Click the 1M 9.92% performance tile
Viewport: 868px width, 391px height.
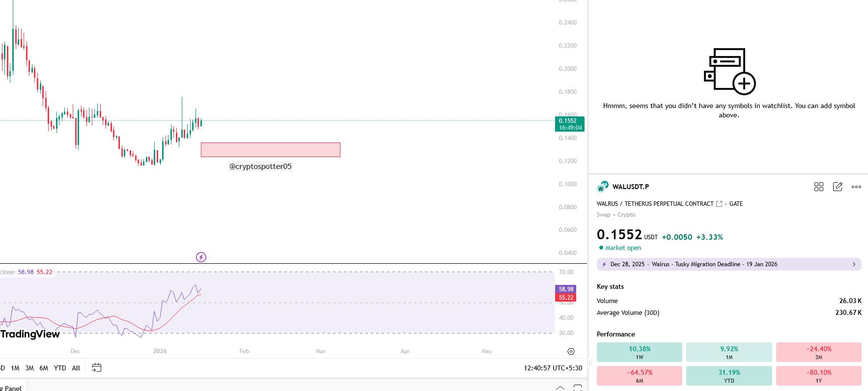click(x=729, y=352)
